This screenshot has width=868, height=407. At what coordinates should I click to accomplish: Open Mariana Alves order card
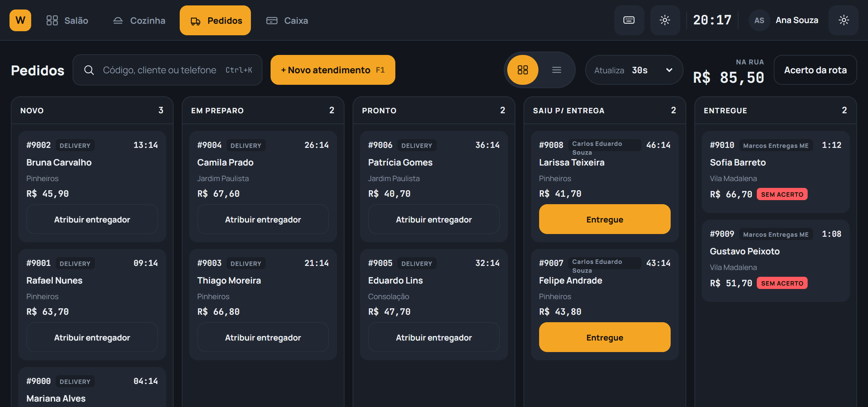click(92, 387)
